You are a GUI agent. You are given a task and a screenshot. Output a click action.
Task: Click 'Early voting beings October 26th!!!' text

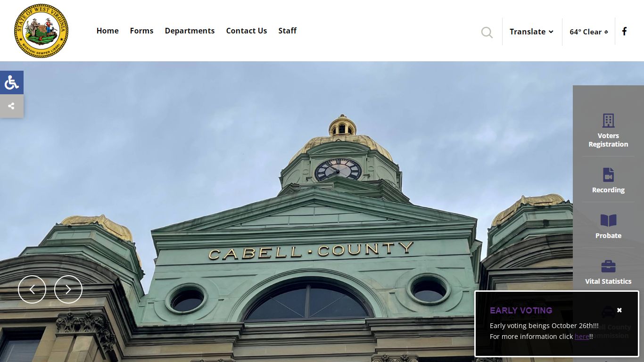point(544,326)
